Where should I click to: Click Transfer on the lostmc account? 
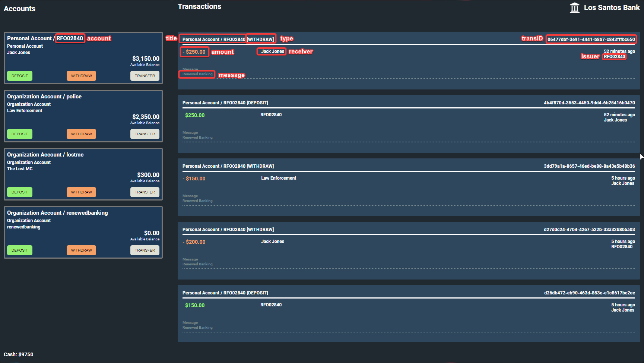pyautogui.click(x=145, y=192)
